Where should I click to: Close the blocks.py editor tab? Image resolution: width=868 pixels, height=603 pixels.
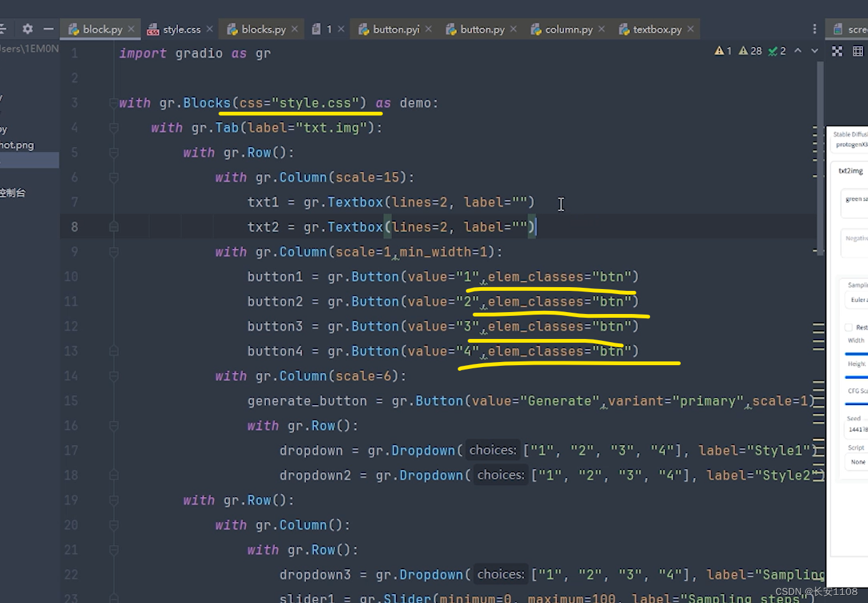pyautogui.click(x=295, y=29)
